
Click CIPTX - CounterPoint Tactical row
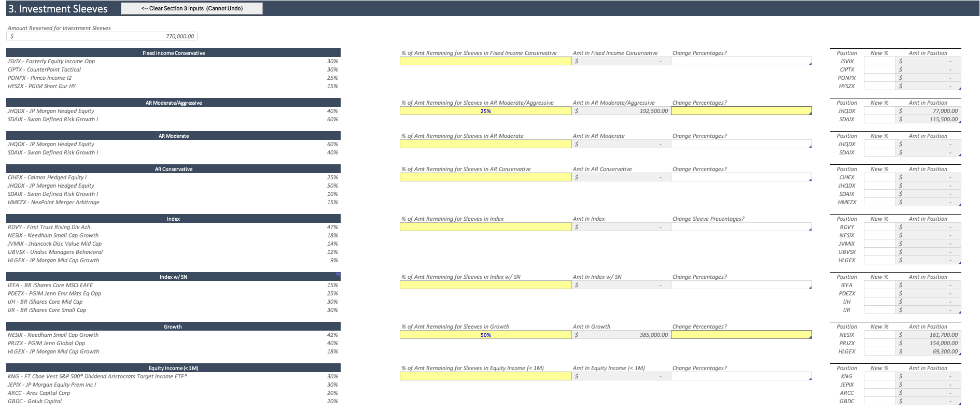(x=173, y=69)
